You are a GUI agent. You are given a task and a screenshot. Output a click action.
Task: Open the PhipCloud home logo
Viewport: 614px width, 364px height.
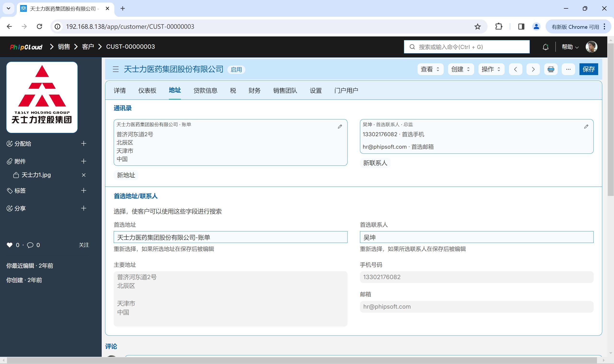click(26, 47)
